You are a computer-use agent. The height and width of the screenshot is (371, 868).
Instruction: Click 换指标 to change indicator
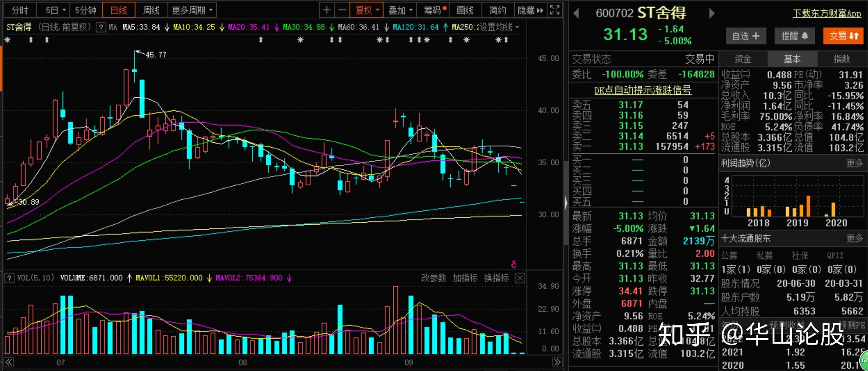tap(496, 278)
